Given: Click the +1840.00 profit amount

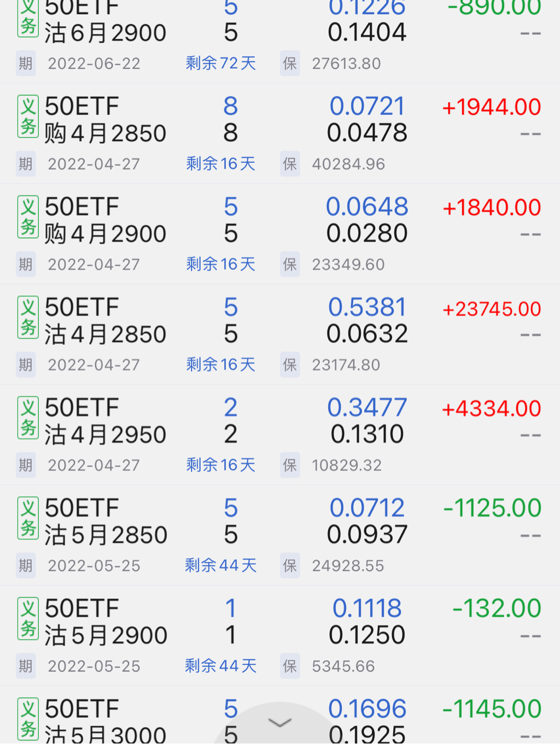Looking at the screenshot, I should (492, 208).
